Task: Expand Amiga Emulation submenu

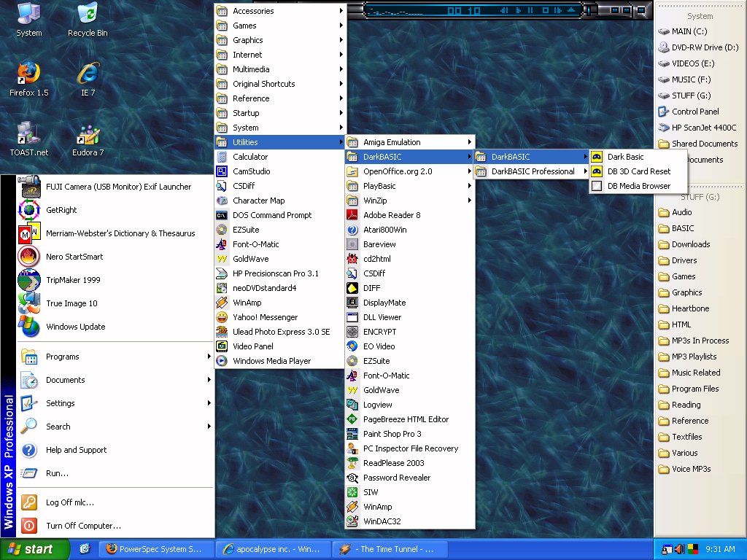Action: point(410,142)
